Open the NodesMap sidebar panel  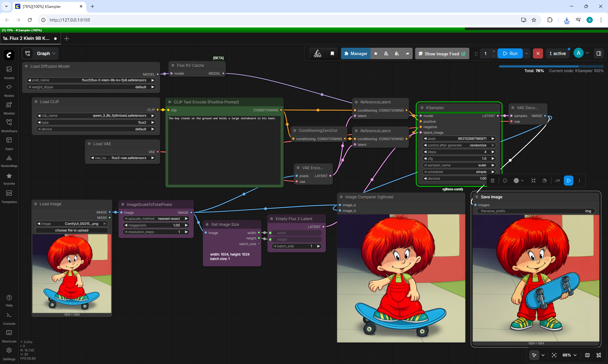pyautogui.click(x=9, y=161)
